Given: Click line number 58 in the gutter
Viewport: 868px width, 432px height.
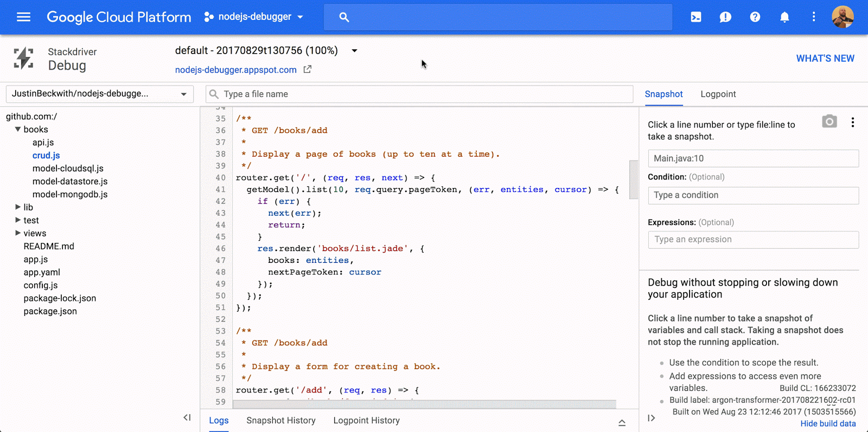Looking at the screenshot, I should click(x=220, y=390).
